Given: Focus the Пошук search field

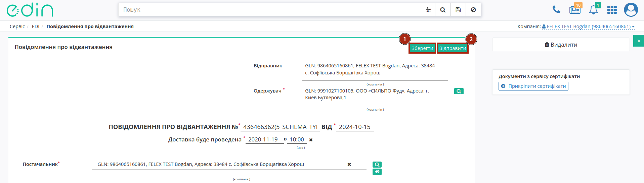Looking at the screenshot, I should click(x=271, y=10).
